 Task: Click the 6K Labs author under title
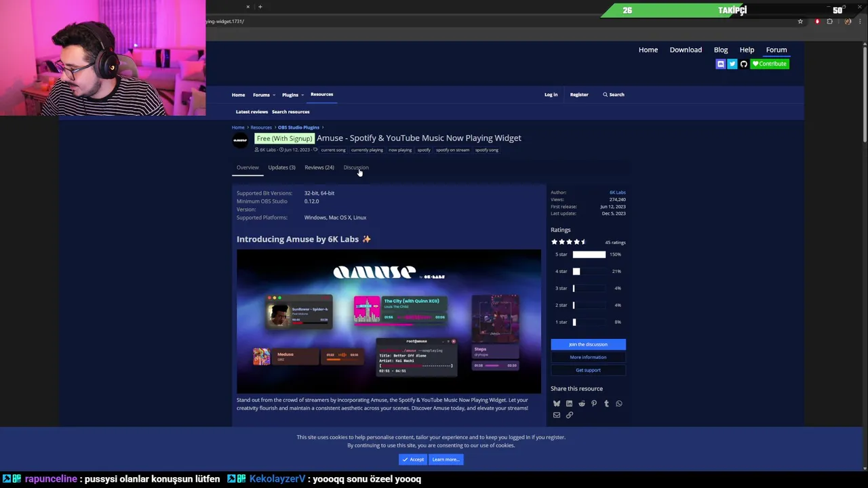268,150
